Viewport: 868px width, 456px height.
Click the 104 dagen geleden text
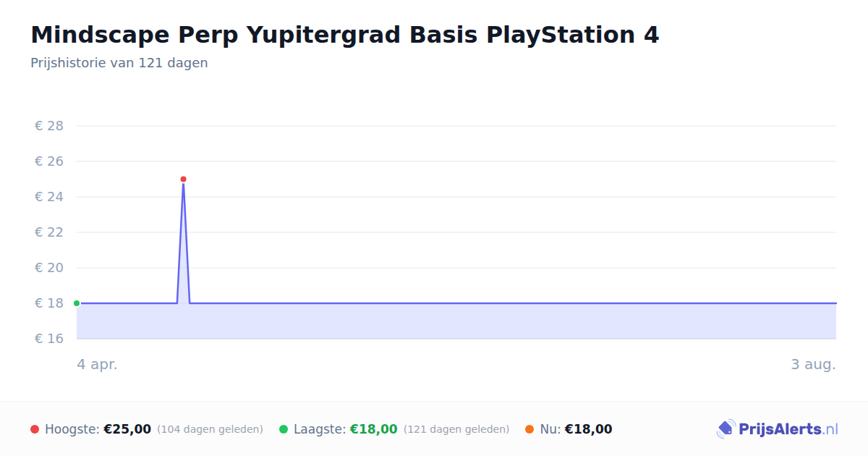tap(210, 429)
